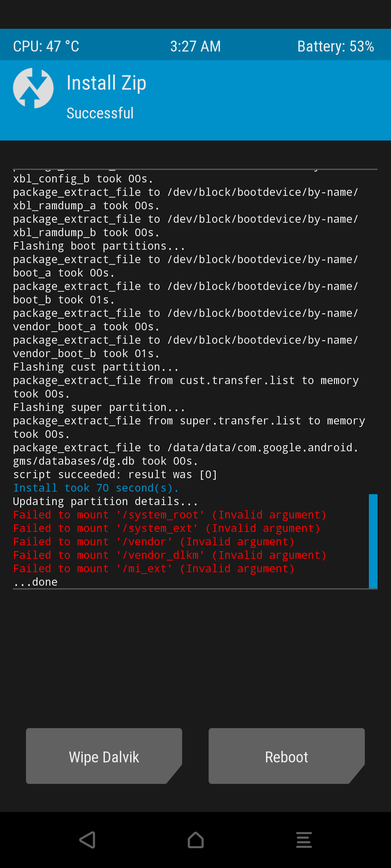Open the console log menu icon
This screenshot has width=391, height=868.
pos(304,840)
